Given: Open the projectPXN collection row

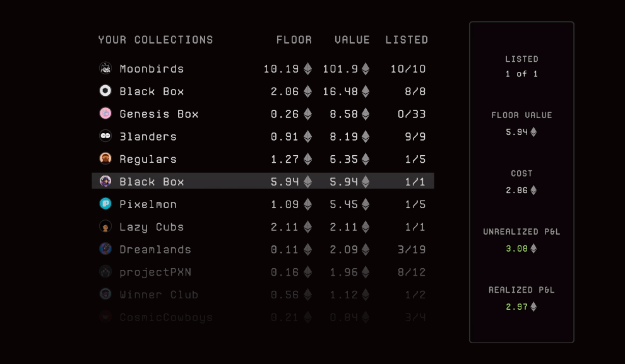Looking at the screenshot, I should [155, 272].
